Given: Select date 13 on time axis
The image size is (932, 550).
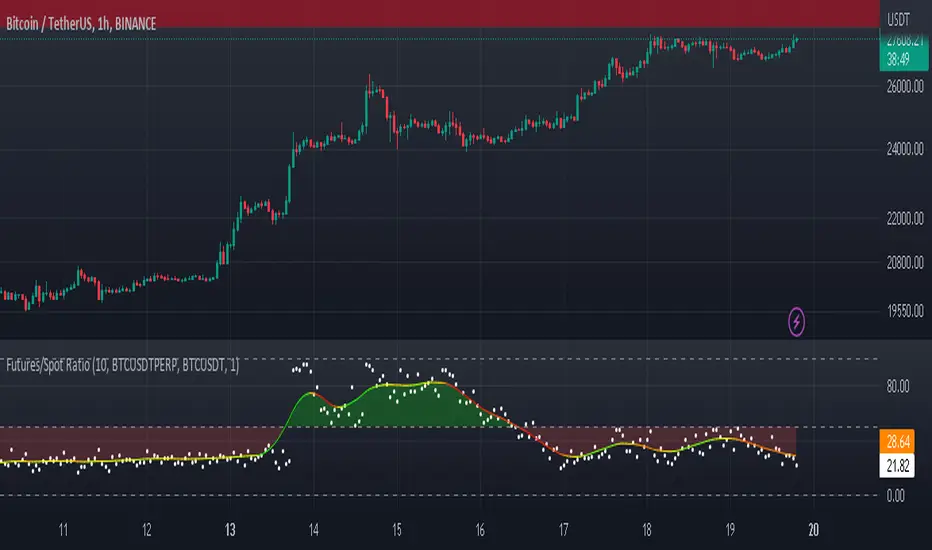Looking at the screenshot, I should pos(230,530).
